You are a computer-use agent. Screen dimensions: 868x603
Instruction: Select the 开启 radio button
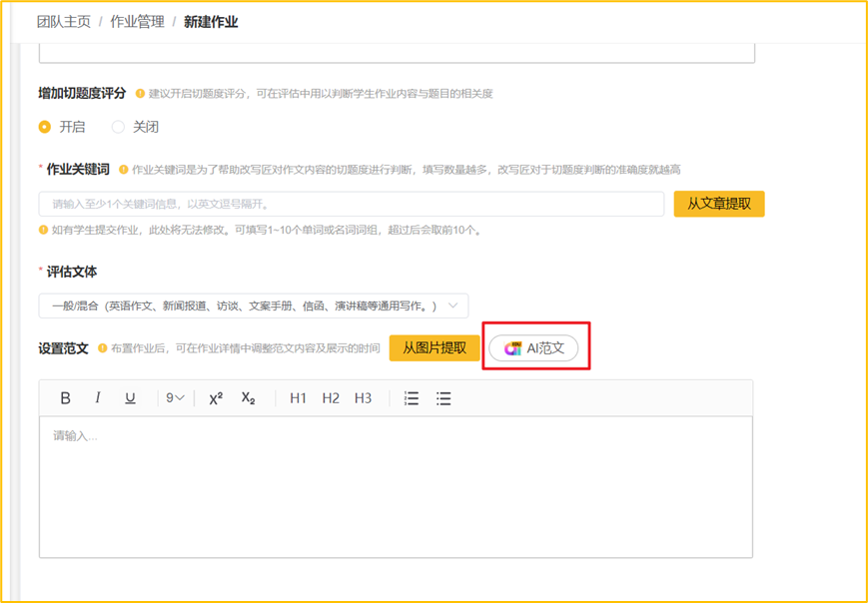[44, 127]
